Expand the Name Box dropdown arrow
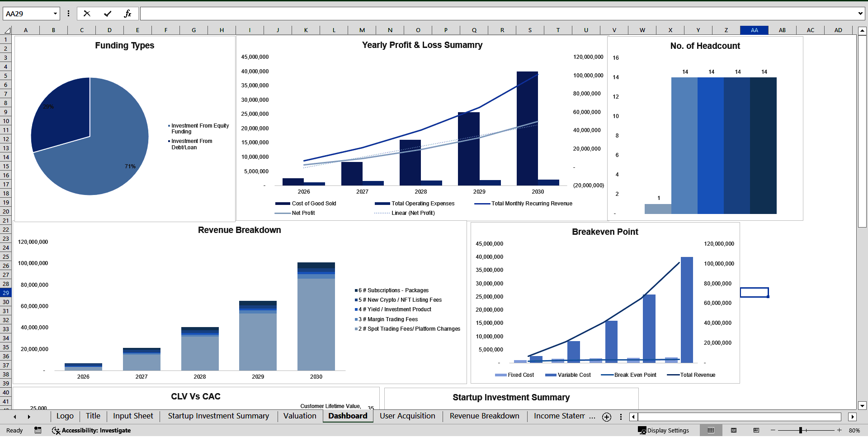Screen dimensions: 868x437 pyautogui.click(x=55, y=14)
